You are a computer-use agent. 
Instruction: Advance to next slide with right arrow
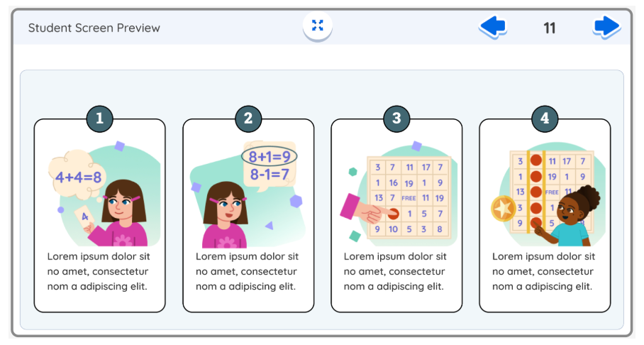click(606, 27)
